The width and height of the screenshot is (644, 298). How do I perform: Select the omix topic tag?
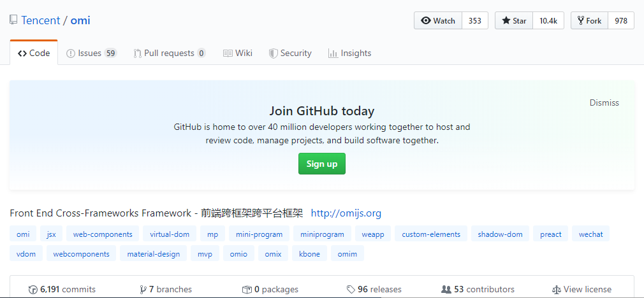[x=273, y=253]
